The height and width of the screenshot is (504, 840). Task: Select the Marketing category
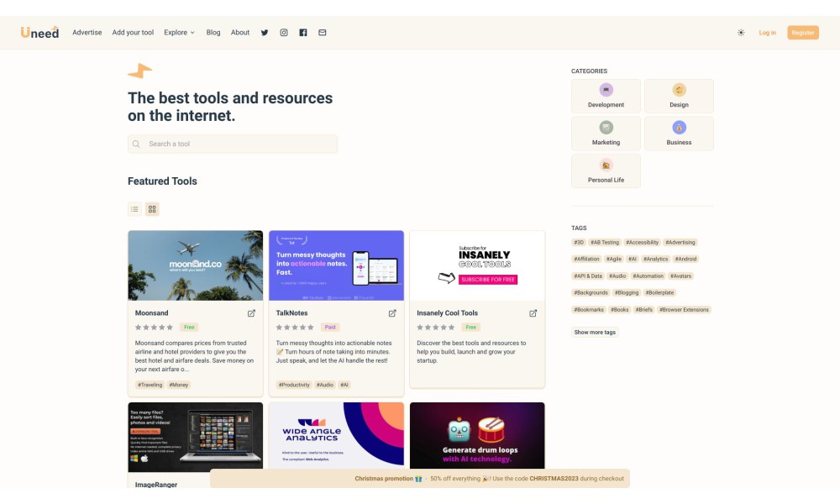tap(606, 134)
